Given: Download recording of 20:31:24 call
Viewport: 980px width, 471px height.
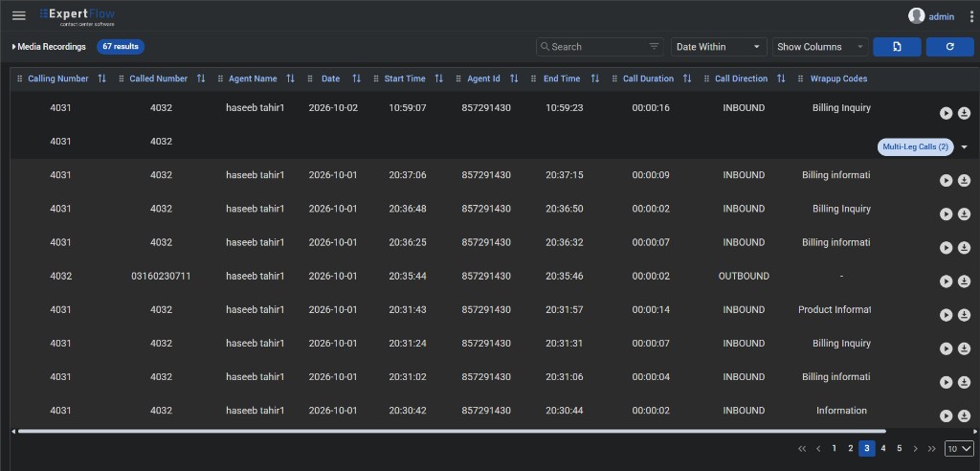Looking at the screenshot, I should 964,348.
